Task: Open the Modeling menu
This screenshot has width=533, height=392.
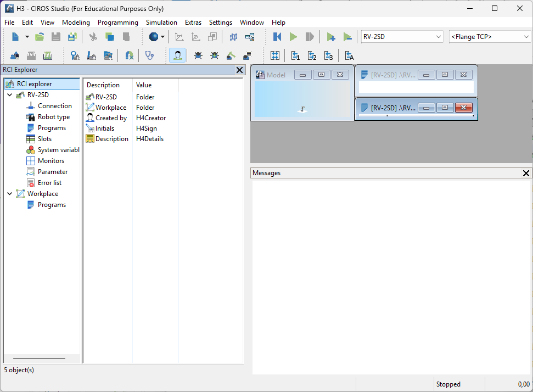Action: [x=76, y=23]
